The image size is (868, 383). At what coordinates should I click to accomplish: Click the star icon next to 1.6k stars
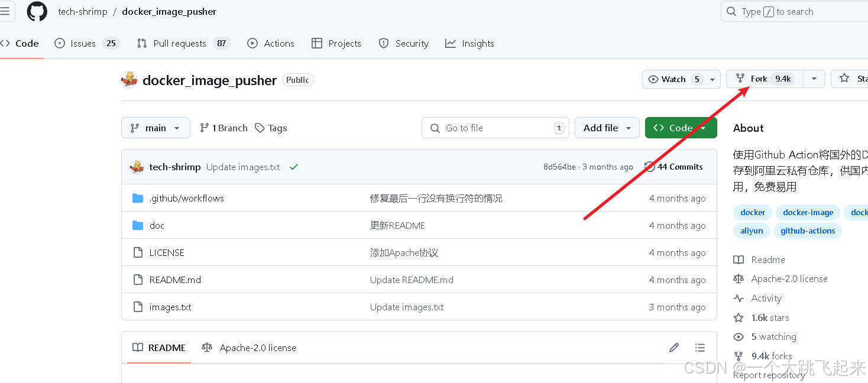point(739,318)
